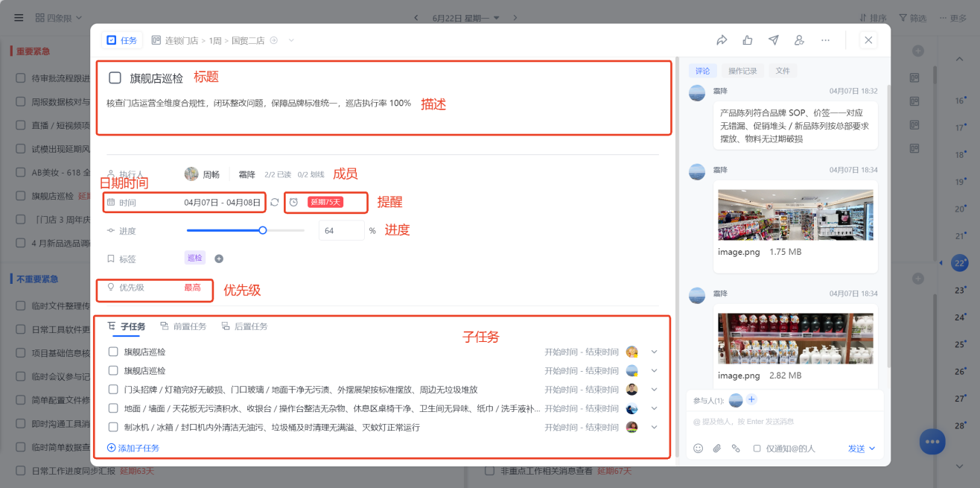This screenshot has width=980, height=488.
Task: Click the 延期75天 badge
Action: pyautogui.click(x=325, y=202)
